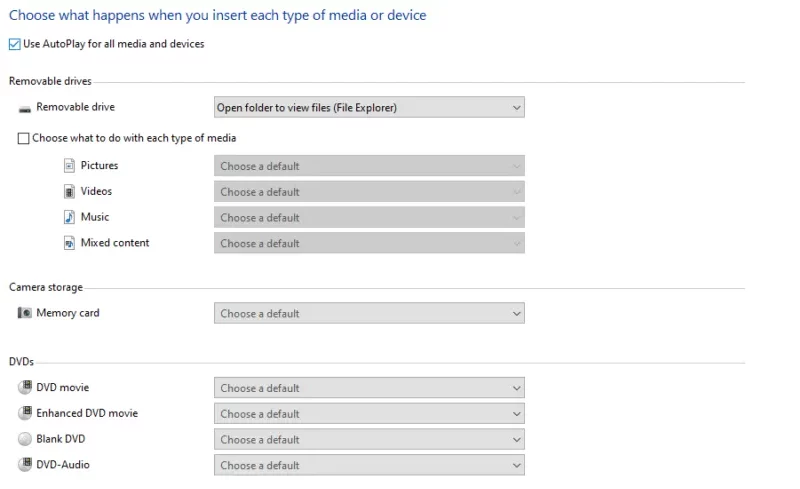Click the DVD movie disc icon
Image resolution: width=800 pixels, height=489 pixels.
25,387
